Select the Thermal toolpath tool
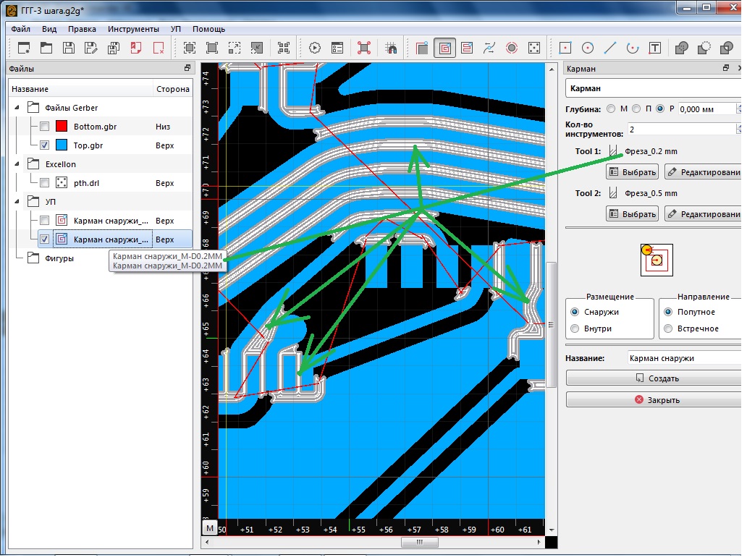 pyautogui.click(x=512, y=48)
